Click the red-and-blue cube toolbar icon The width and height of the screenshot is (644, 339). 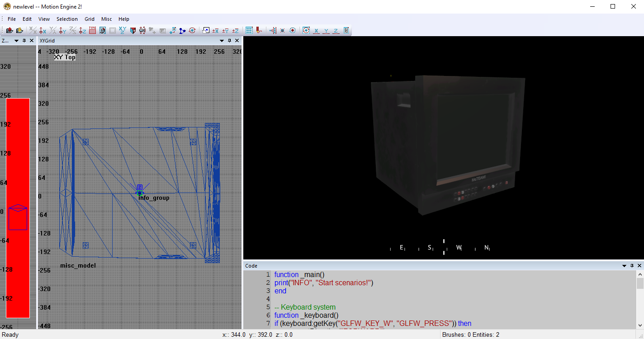(133, 30)
